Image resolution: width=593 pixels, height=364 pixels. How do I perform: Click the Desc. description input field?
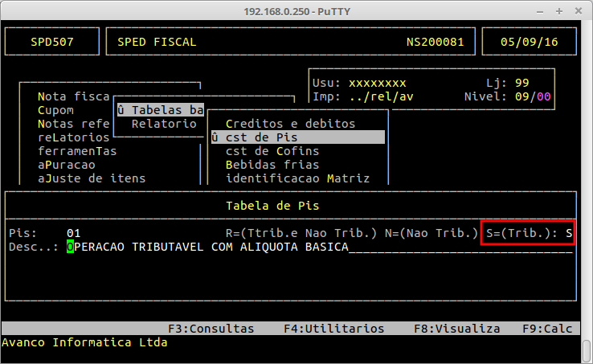coord(320,247)
